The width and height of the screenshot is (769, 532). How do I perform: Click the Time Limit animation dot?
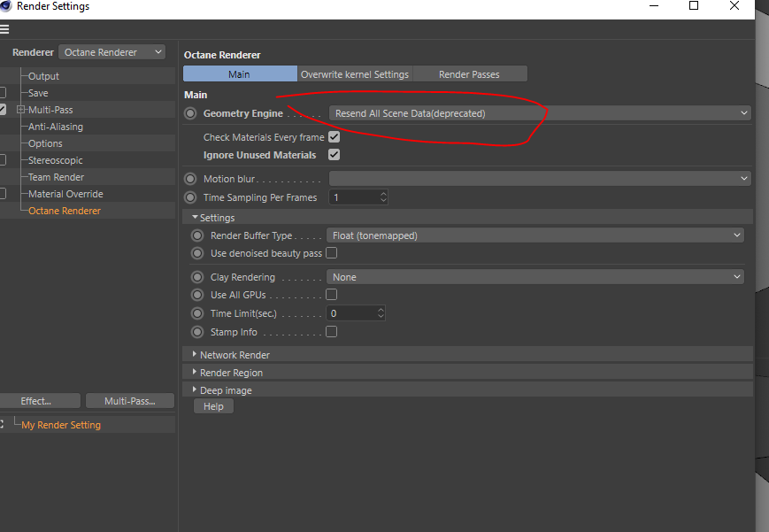point(197,313)
